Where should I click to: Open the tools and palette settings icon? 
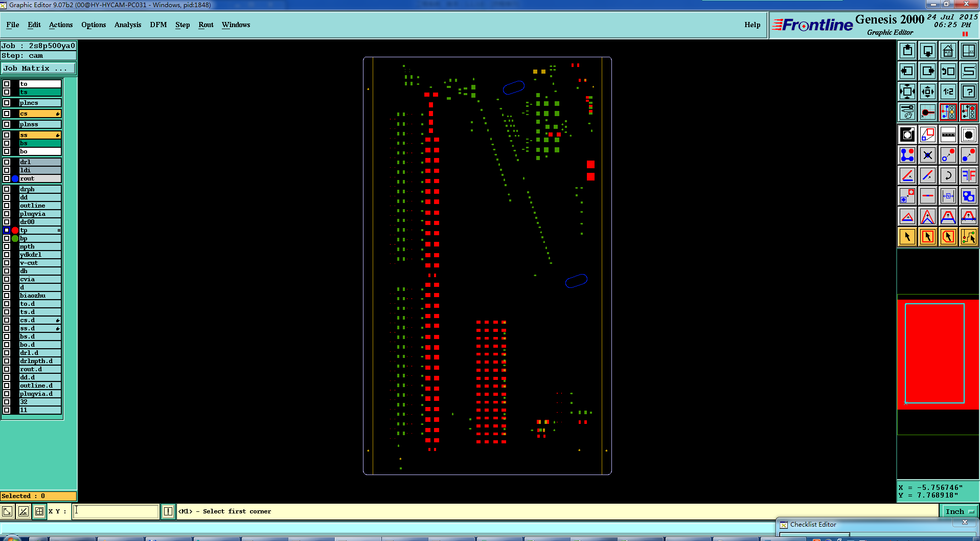pyautogui.click(x=907, y=112)
